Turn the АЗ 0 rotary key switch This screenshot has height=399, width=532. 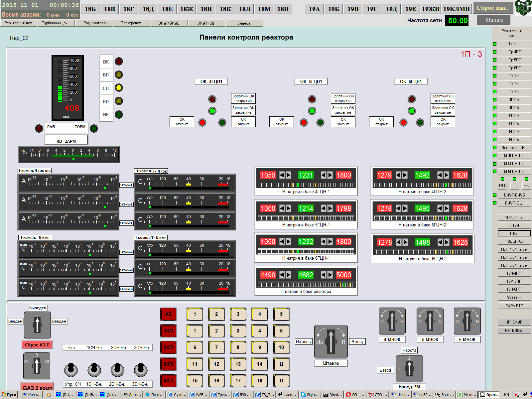tap(37, 366)
